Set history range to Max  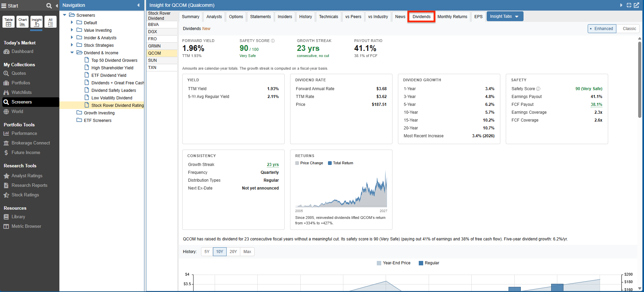point(247,252)
